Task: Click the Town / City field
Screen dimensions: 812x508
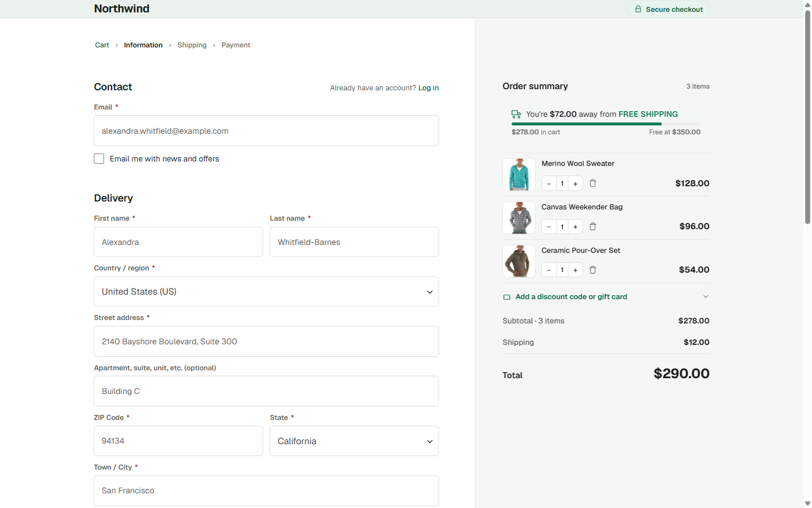Action: click(x=266, y=491)
